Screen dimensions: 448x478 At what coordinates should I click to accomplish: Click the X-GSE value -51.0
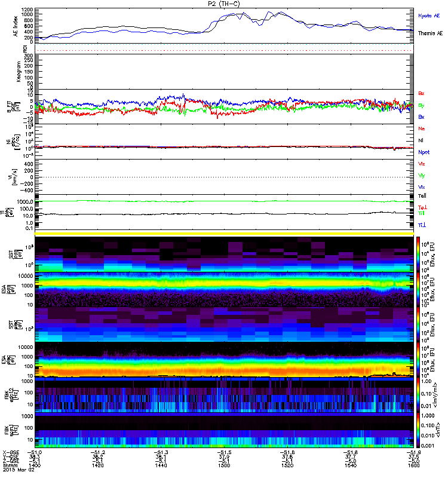click(35, 452)
